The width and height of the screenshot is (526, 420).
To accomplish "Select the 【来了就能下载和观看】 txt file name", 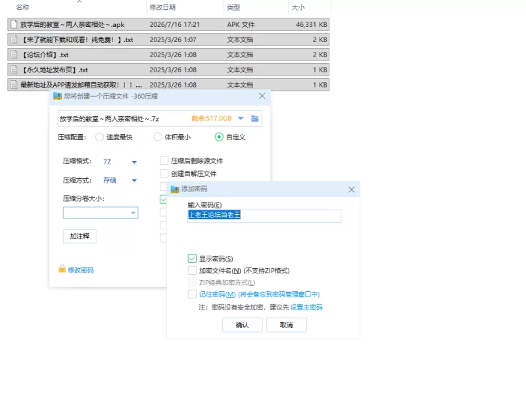I will point(77,39).
